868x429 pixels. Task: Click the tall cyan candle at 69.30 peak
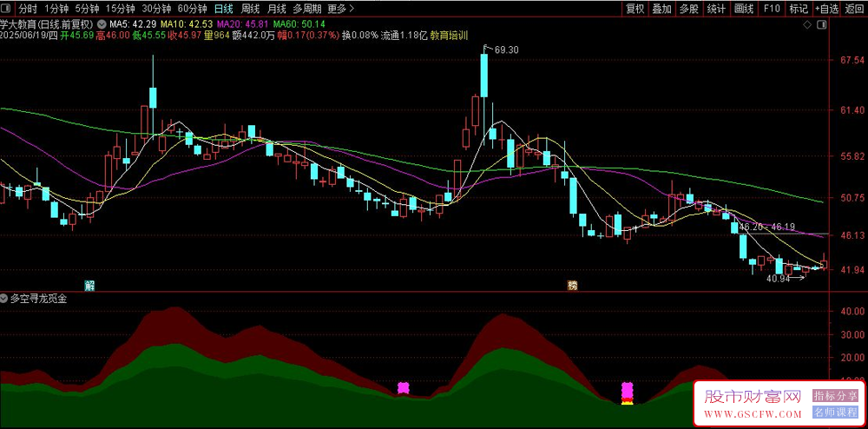click(484, 76)
